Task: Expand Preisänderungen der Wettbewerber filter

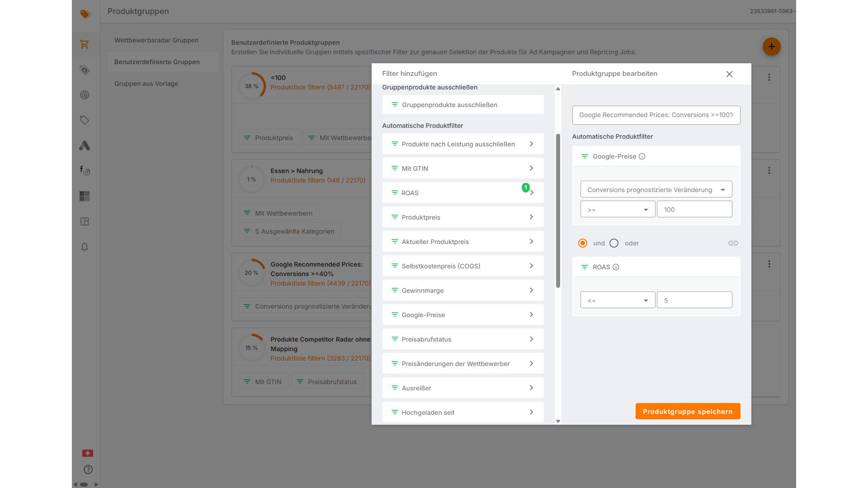Action: tap(463, 363)
